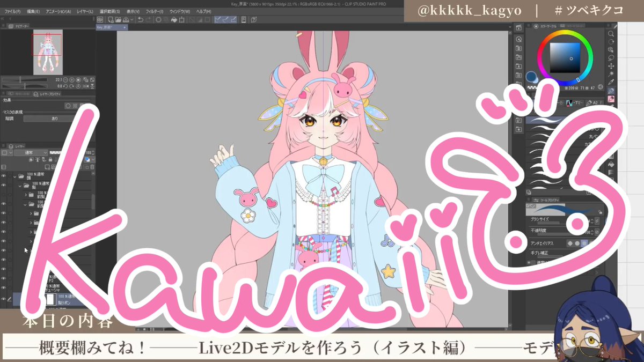644x362 pixels.
Task: Toggle visibility of the 髪リボン layer
Action: pyautogui.click(x=3, y=299)
